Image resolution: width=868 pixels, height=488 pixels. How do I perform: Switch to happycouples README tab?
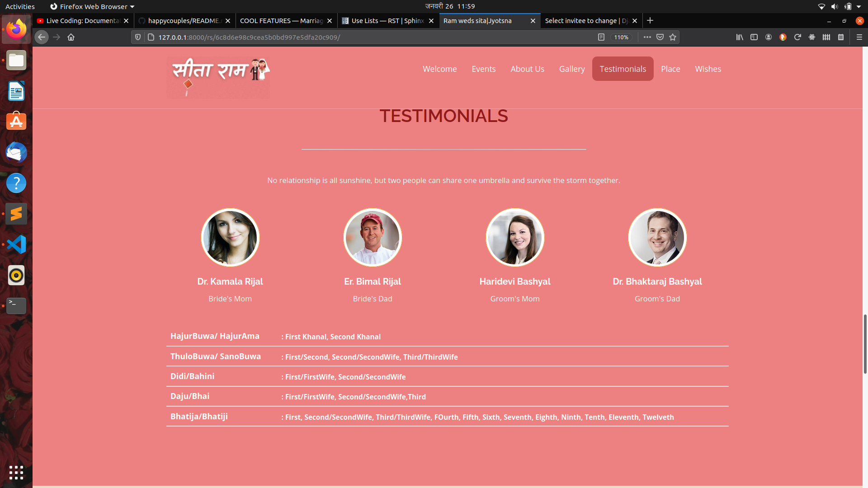(x=184, y=21)
